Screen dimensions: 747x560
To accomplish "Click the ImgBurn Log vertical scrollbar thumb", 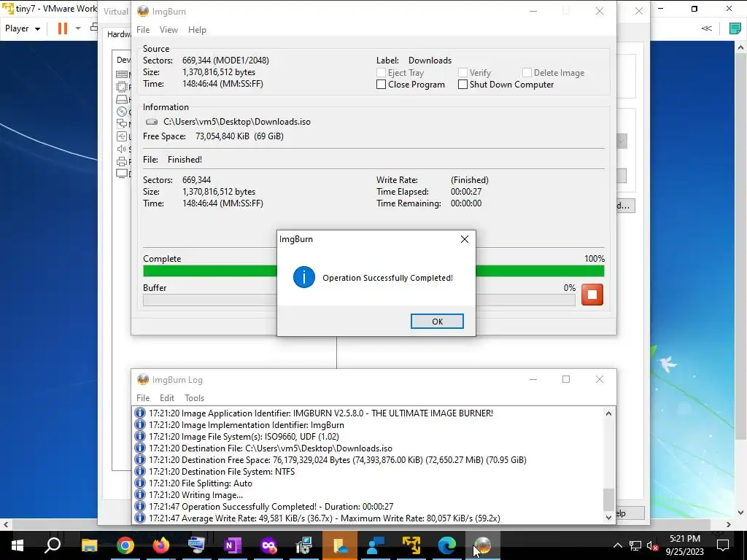I will (608, 499).
